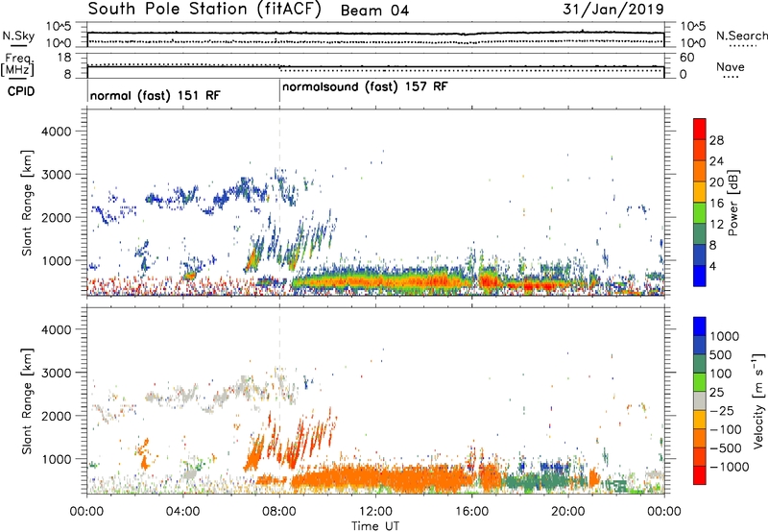Click the "-500" value on Velocity color bar
Viewport: 768px width, 532px height.
[726, 448]
